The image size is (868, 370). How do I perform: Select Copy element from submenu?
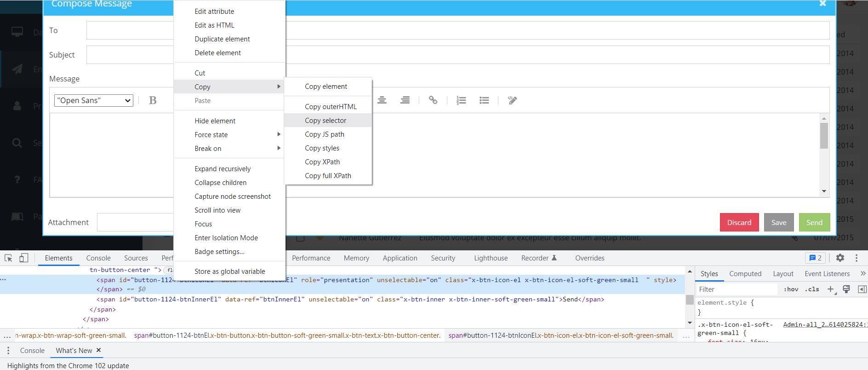(328, 87)
